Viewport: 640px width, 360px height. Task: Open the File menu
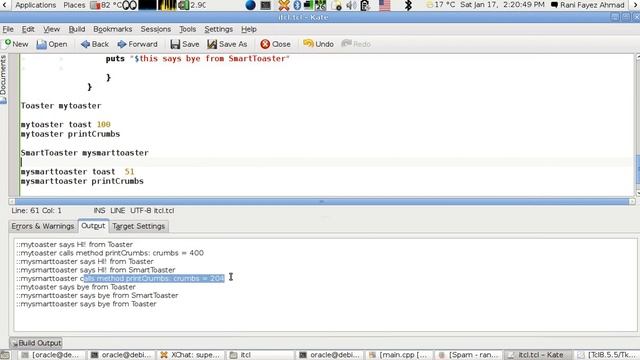(x=8, y=29)
